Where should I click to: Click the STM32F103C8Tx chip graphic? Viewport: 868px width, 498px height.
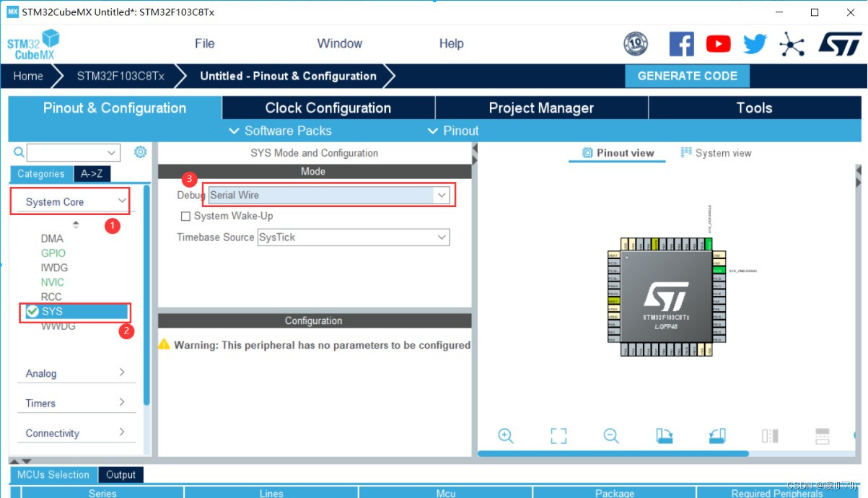[x=666, y=297]
